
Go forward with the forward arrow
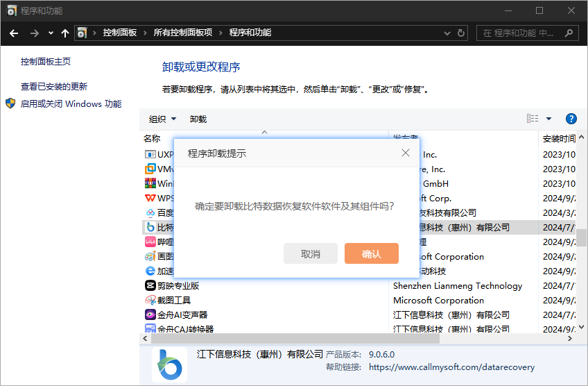click(x=35, y=33)
